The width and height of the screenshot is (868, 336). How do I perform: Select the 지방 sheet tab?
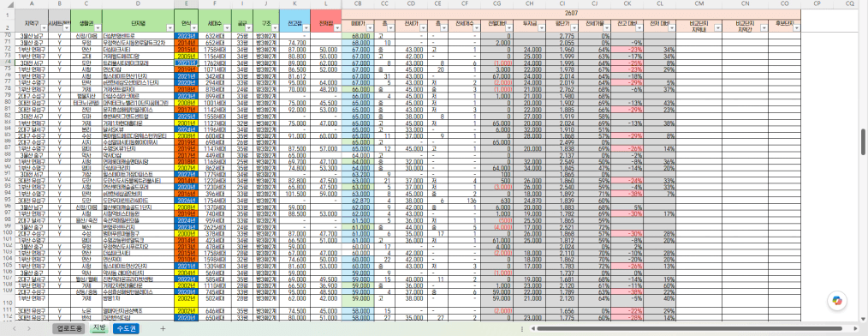(98, 328)
